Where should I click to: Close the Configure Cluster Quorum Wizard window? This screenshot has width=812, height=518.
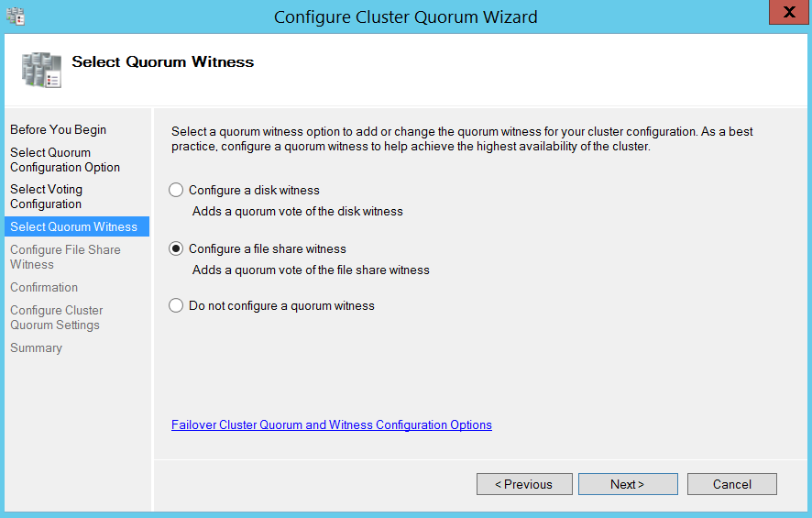click(787, 16)
